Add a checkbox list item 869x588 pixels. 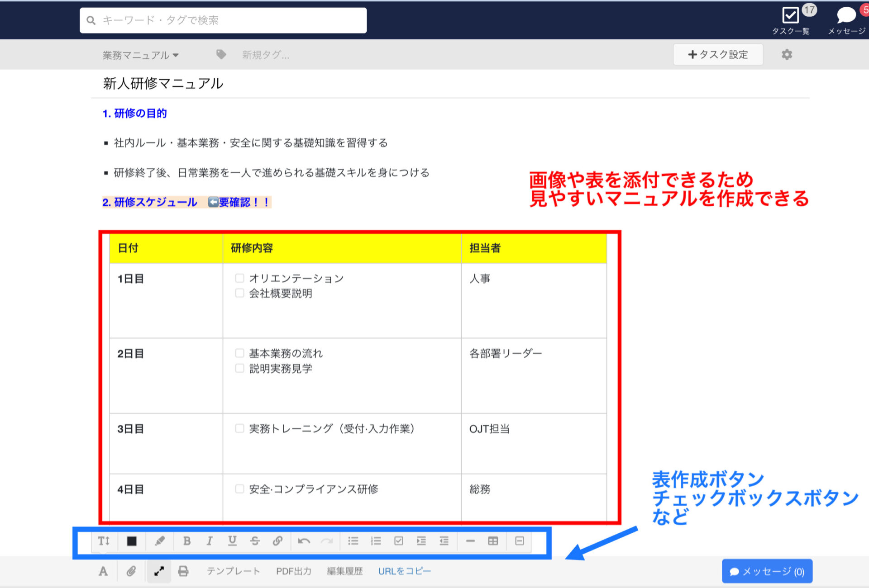coord(398,541)
